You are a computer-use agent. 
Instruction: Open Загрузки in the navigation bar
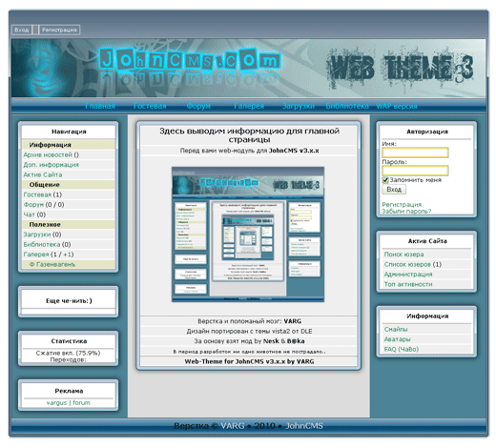pos(299,106)
